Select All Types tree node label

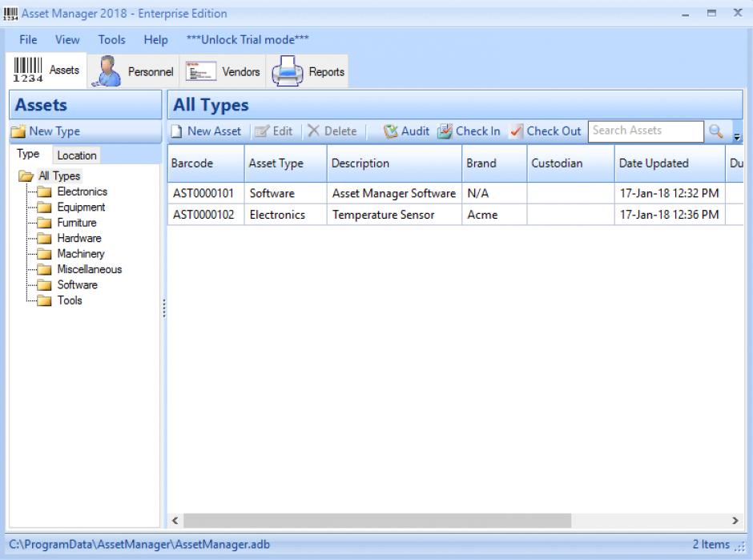pyautogui.click(x=59, y=175)
